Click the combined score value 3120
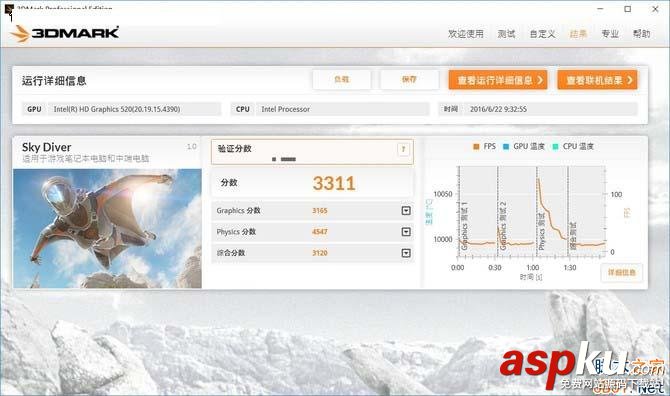 click(x=320, y=253)
